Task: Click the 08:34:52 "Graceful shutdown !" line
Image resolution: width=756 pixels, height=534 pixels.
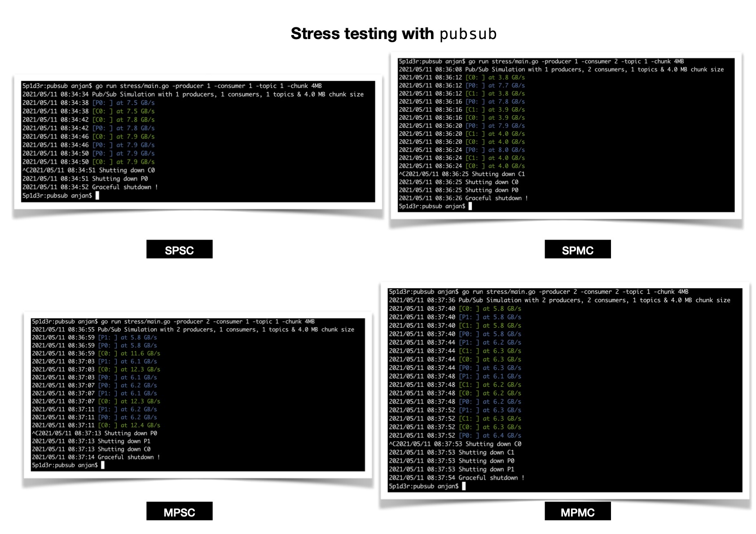Action: tap(90, 187)
